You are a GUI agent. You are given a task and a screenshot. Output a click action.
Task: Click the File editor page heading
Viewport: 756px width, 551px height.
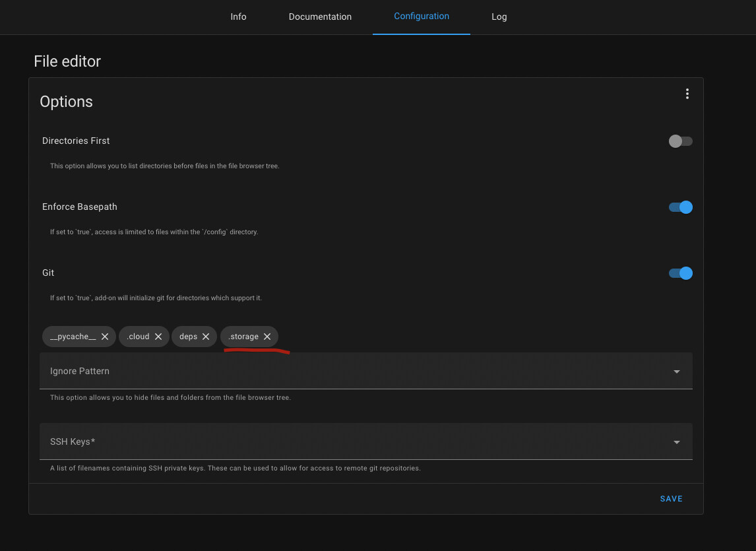(x=67, y=61)
